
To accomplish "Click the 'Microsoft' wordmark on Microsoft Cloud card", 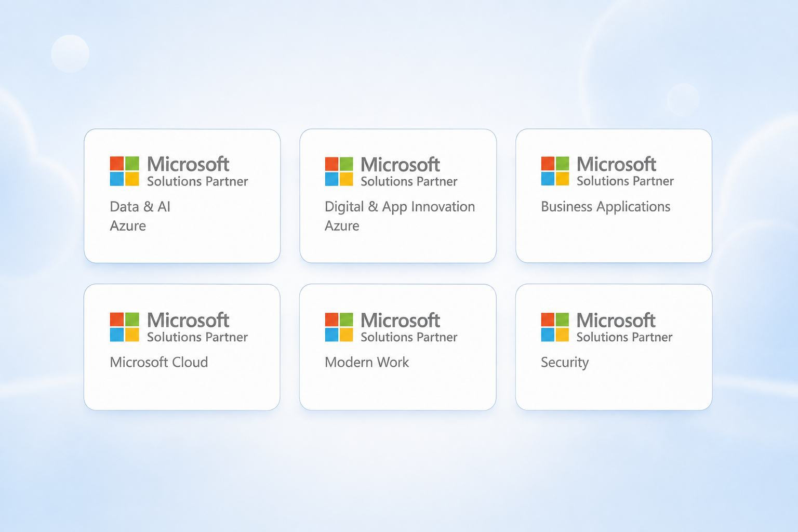I will [x=188, y=320].
